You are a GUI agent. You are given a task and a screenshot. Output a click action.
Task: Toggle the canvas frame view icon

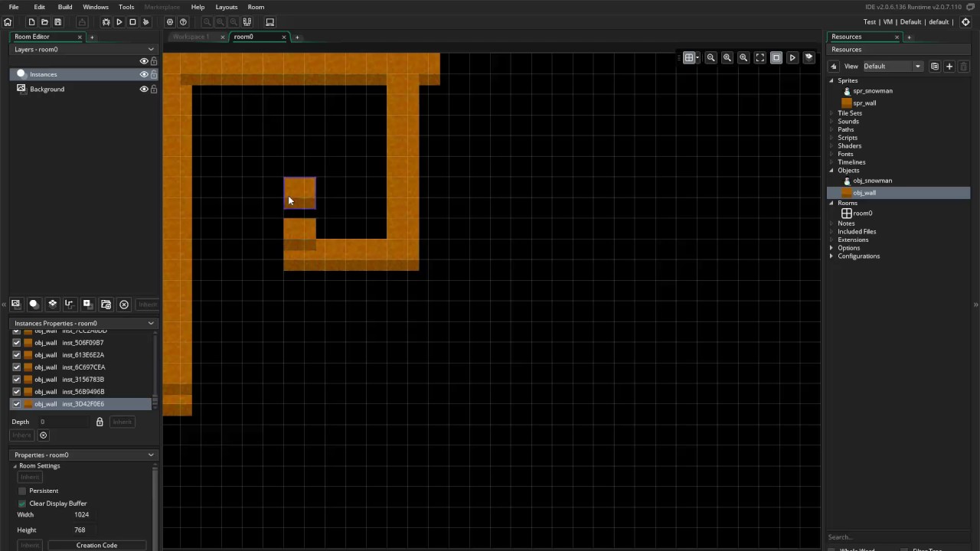tap(776, 57)
